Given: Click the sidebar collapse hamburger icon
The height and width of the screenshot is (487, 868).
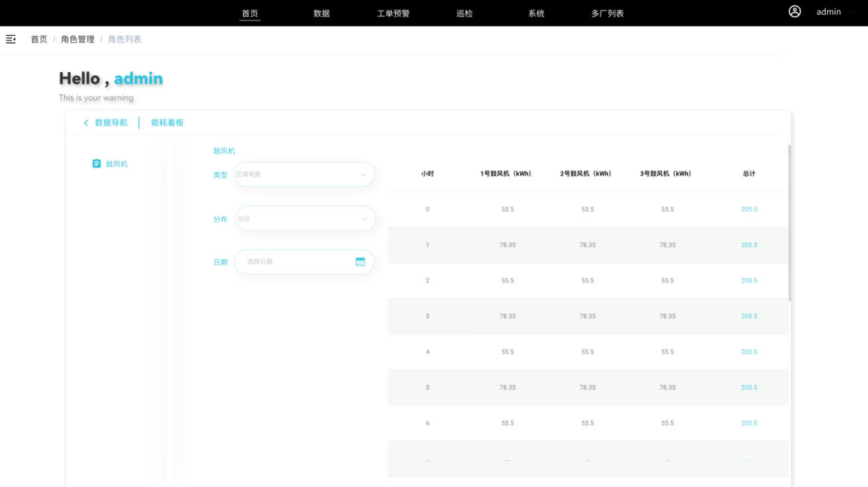Looking at the screenshot, I should 11,40.
